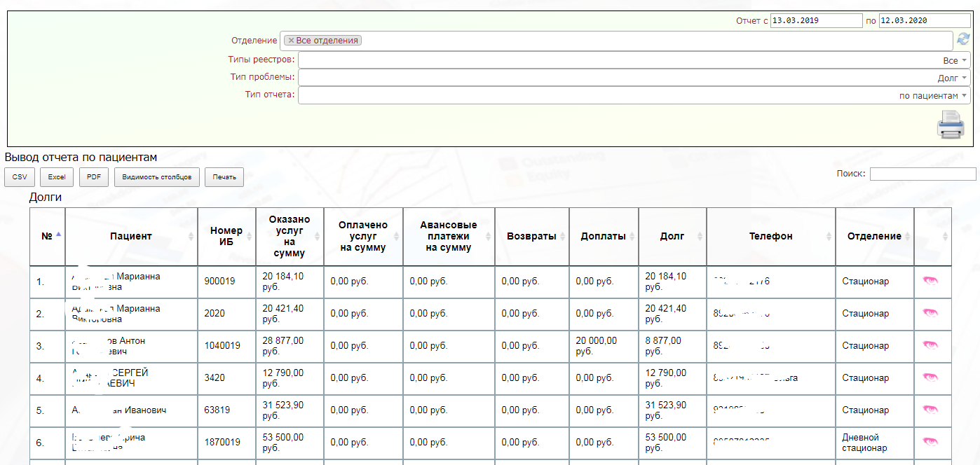The height and width of the screenshot is (465, 980).
Task: Remove the 'Все отделения' tag with x
Action: point(291,41)
